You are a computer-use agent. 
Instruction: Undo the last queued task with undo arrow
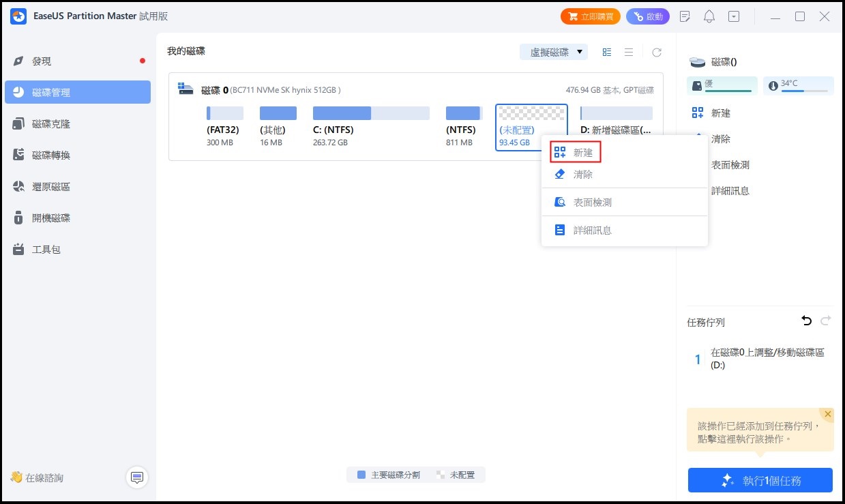pyautogui.click(x=806, y=321)
